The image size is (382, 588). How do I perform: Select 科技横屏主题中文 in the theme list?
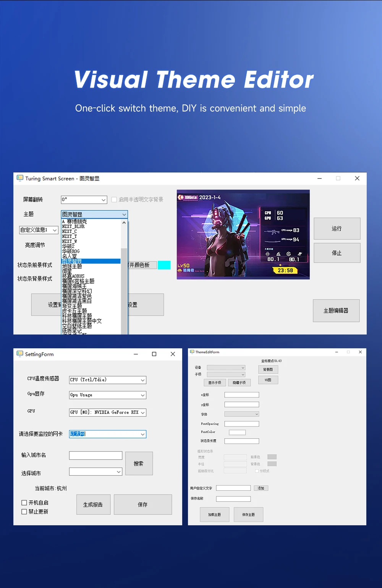point(91,321)
